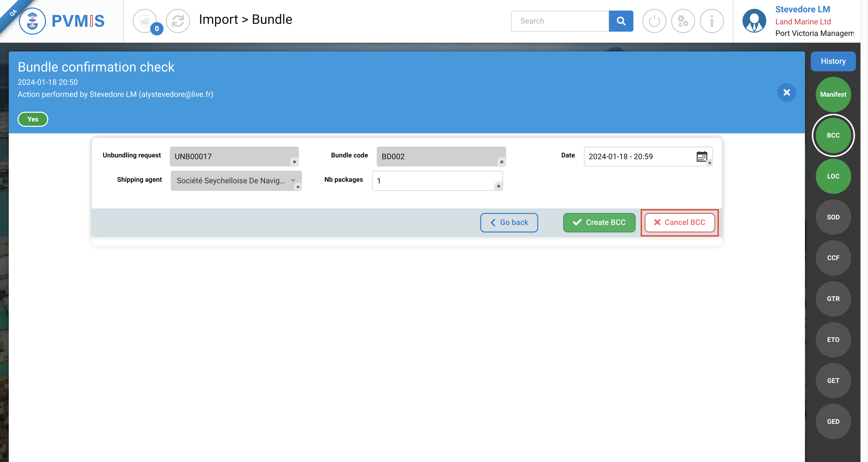Image resolution: width=868 pixels, height=462 pixels.
Task: Close the bundle confirmation panel
Action: (786, 92)
